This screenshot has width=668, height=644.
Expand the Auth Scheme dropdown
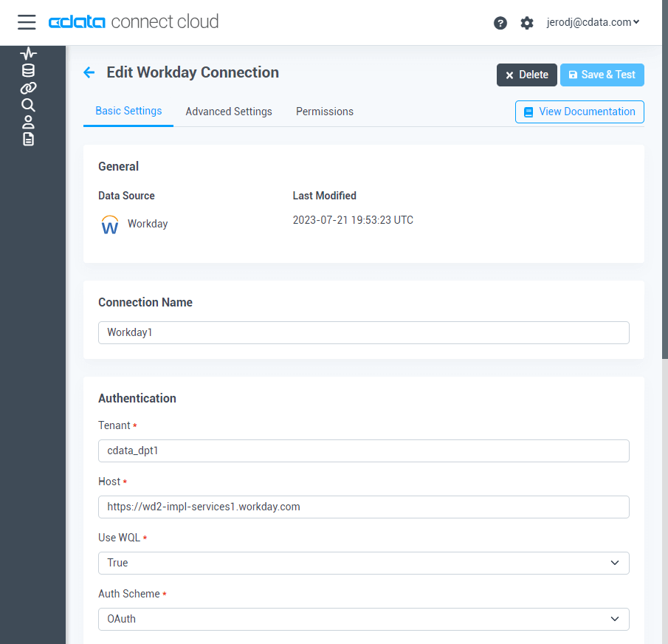pos(363,619)
